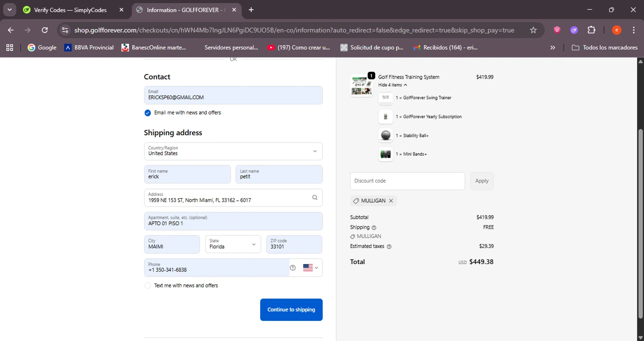Viewport: 644px width, 341px height.
Task: Open the phone country flag selector
Action: tap(311, 268)
